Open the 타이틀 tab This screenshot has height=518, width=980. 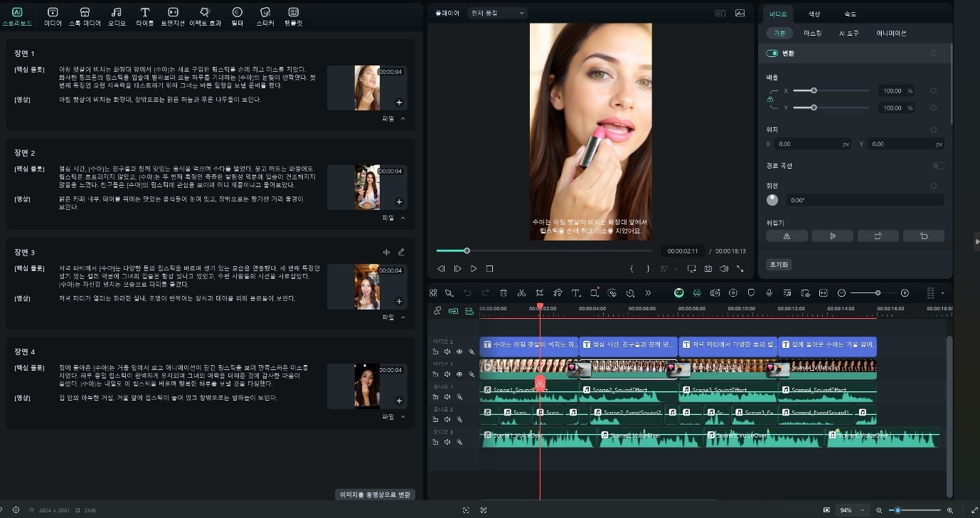point(145,17)
